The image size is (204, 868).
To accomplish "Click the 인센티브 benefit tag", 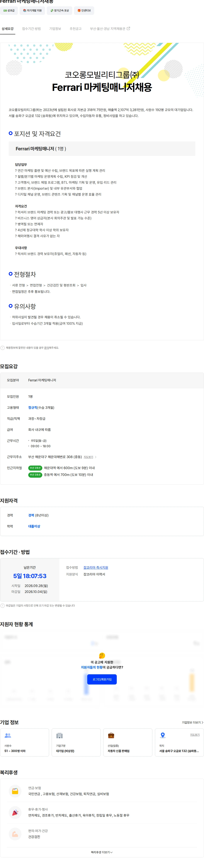I will click(84, 10).
